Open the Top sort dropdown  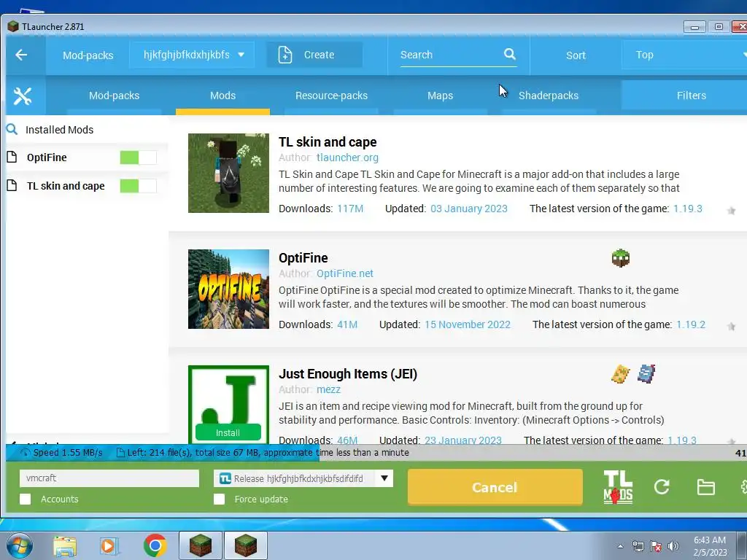686,55
